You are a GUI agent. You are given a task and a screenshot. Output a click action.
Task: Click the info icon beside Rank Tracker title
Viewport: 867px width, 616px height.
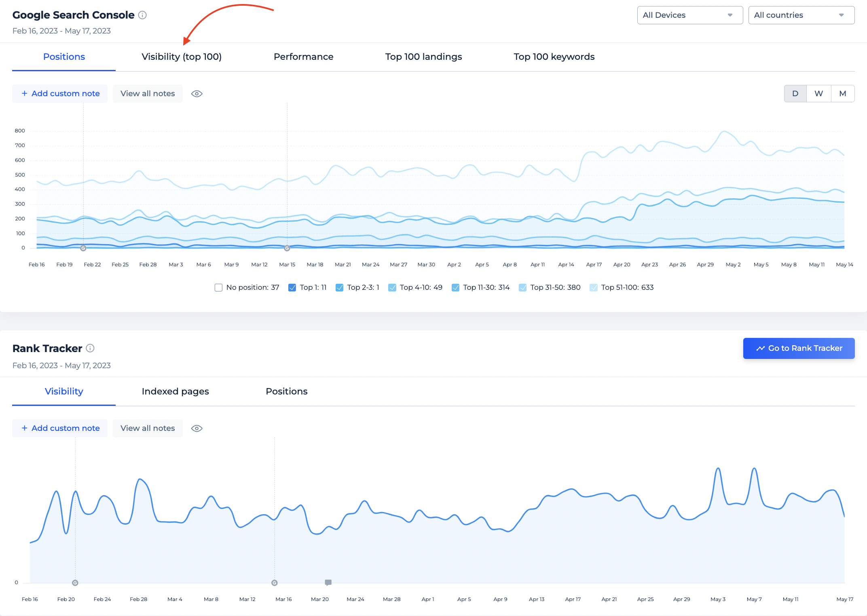point(90,348)
